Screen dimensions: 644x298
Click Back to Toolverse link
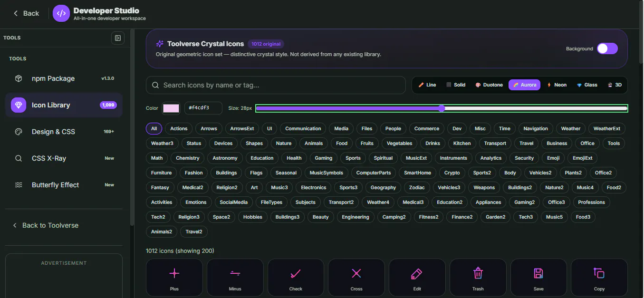[x=46, y=225]
